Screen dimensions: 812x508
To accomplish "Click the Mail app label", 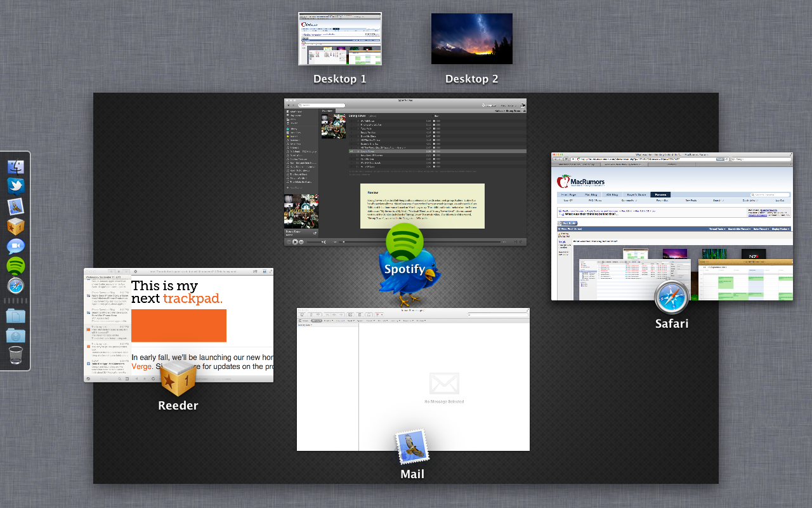I will (x=412, y=474).
